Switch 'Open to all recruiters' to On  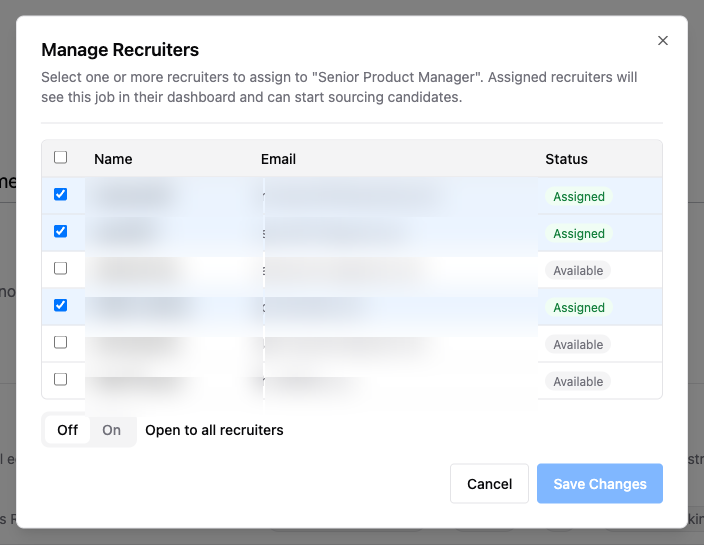pyautogui.click(x=111, y=430)
